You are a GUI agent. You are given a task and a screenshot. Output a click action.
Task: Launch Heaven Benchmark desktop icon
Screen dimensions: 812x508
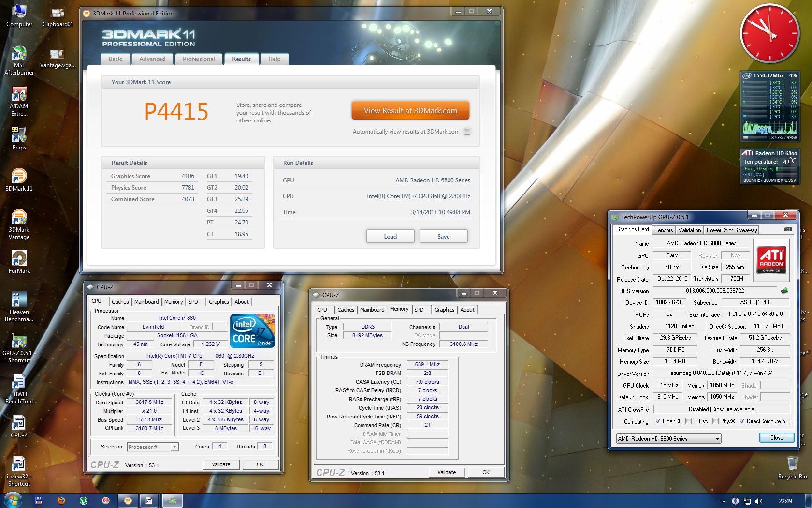click(19, 307)
